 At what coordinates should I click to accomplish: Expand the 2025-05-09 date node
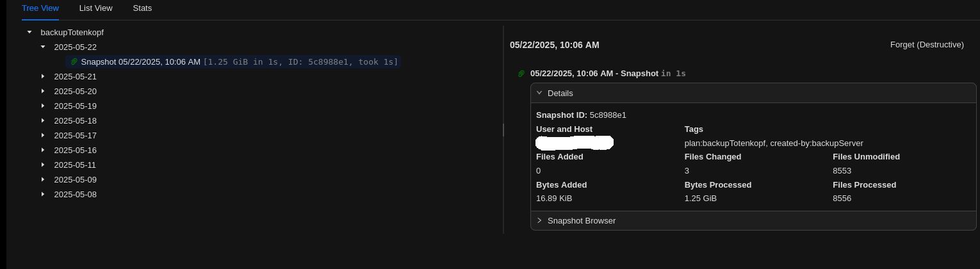coord(43,179)
